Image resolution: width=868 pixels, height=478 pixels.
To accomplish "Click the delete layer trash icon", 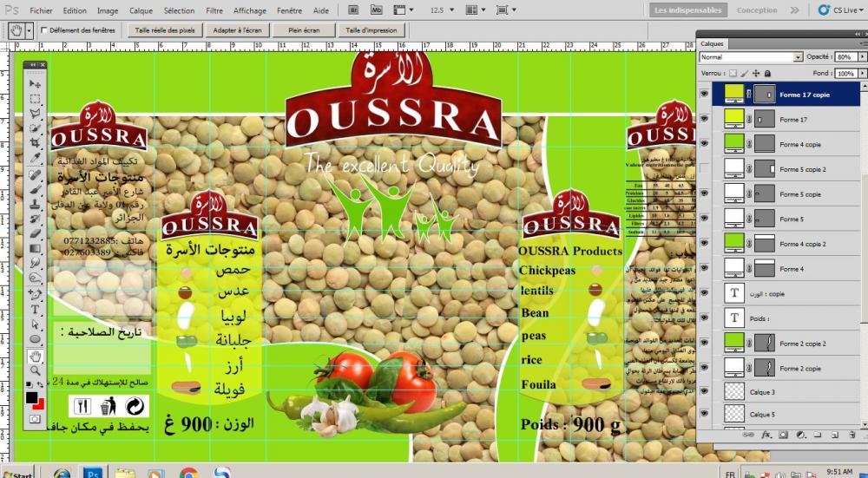I will tap(852, 435).
